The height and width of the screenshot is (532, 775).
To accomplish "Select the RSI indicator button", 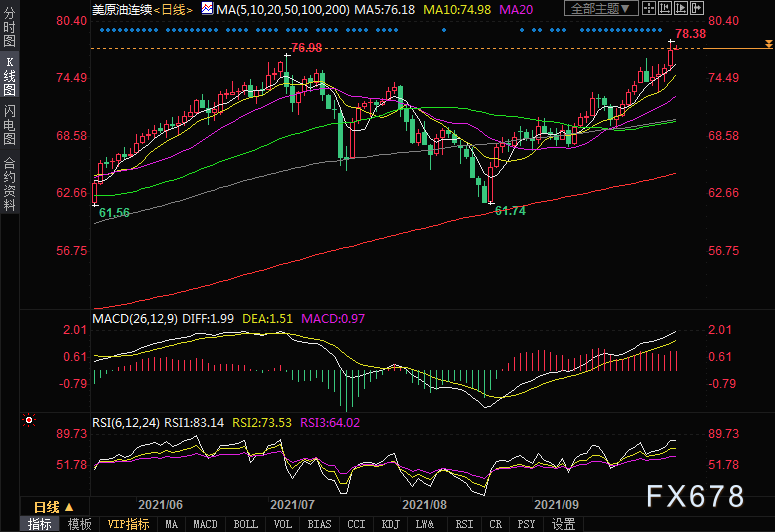I will 464,524.
